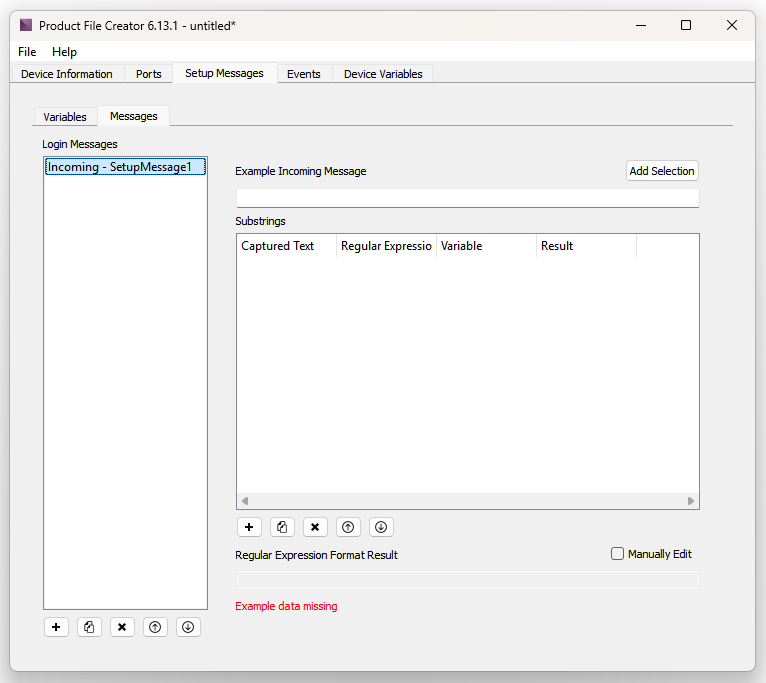Viewport: 766px width, 683px height.
Task: Click the Example Incoming Message input field
Action: coord(467,197)
